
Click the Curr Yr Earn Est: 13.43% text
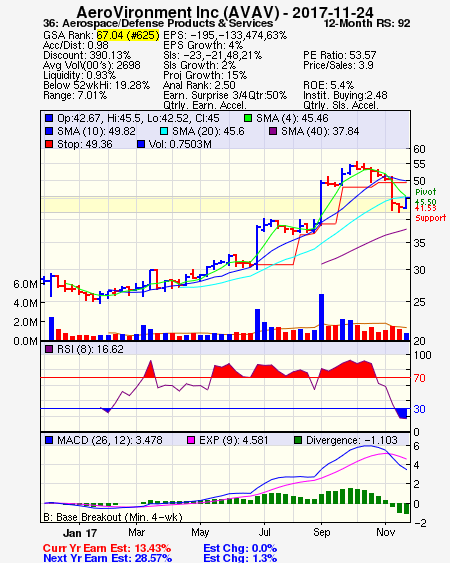click(x=107, y=548)
